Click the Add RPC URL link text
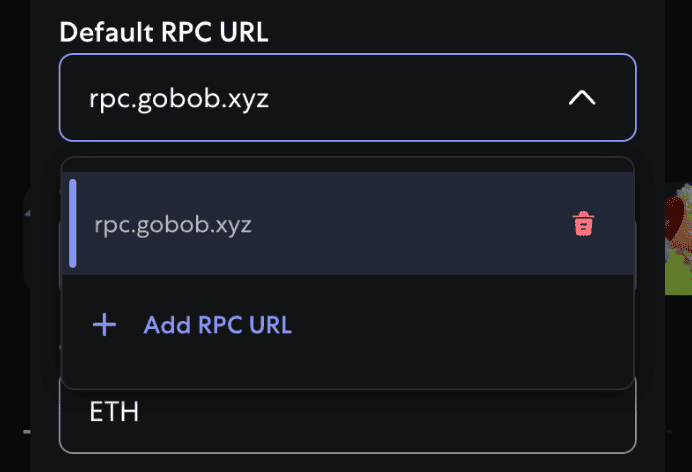692x472 pixels. click(217, 325)
